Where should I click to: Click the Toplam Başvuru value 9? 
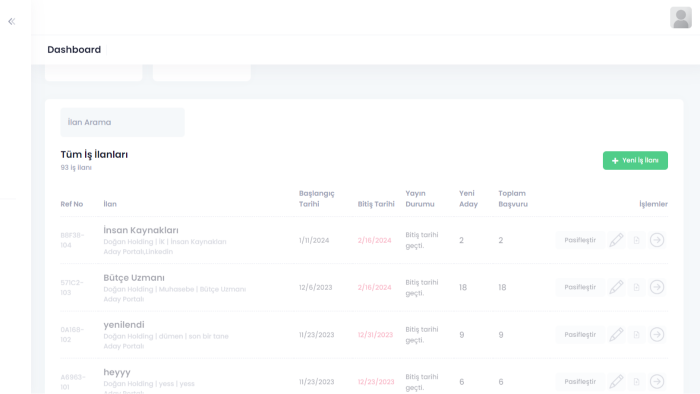tap(501, 335)
